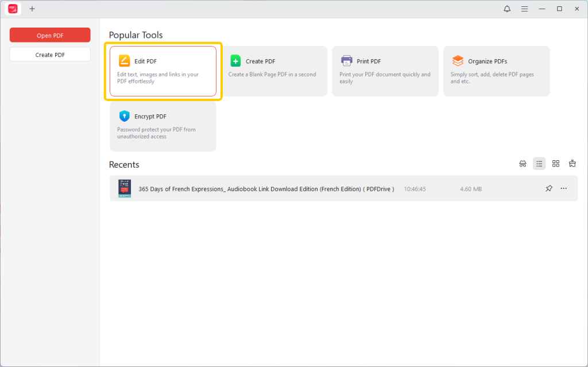588x367 pixels.
Task: Click the Organize PDFs stacked layers icon
Action: (458, 61)
